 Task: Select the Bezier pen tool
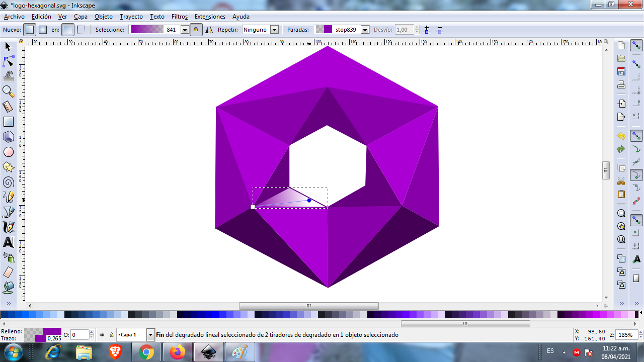pyautogui.click(x=8, y=212)
